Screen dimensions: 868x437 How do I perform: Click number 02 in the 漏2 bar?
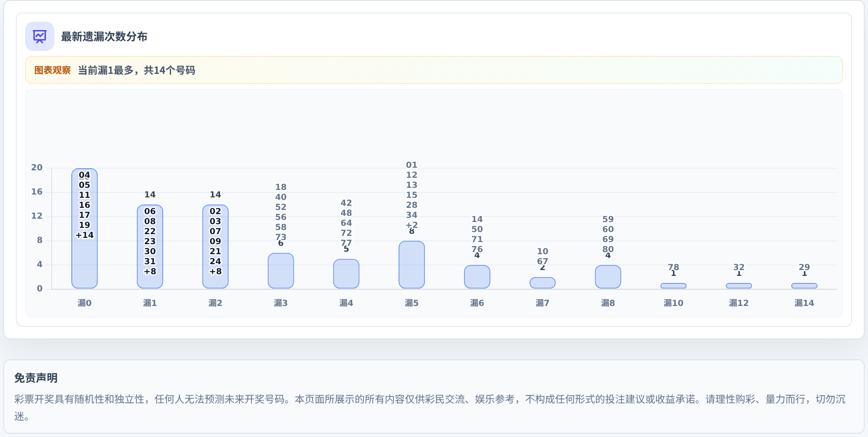(x=215, y=211)
